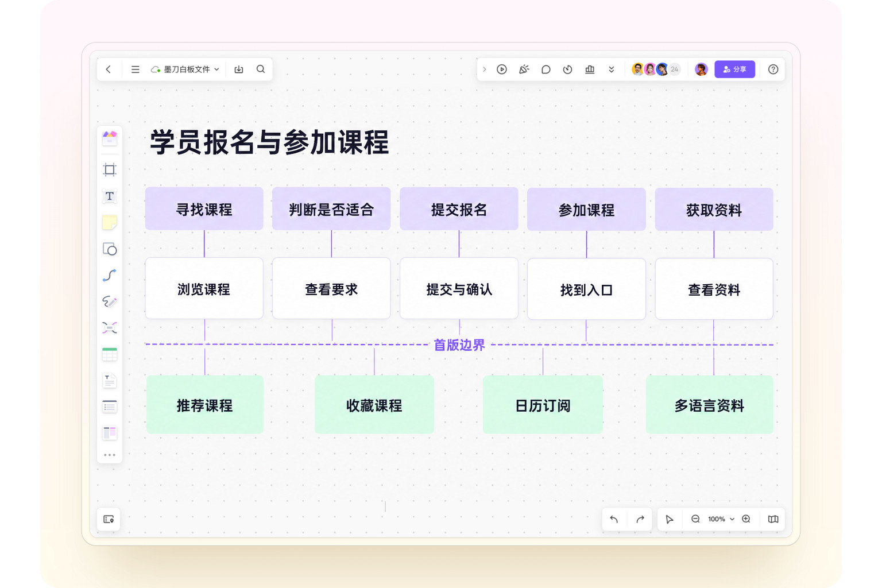Open the hamburger main menu
The image size is (882, 588).
coord(136,69)
